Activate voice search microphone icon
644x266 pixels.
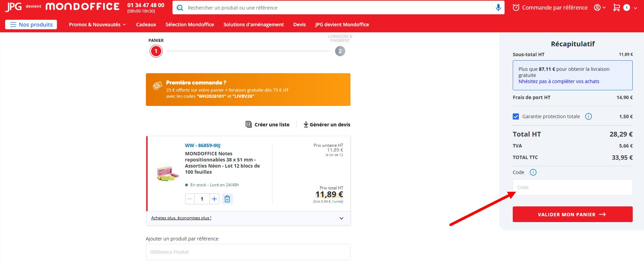click(x=498, y=7)
